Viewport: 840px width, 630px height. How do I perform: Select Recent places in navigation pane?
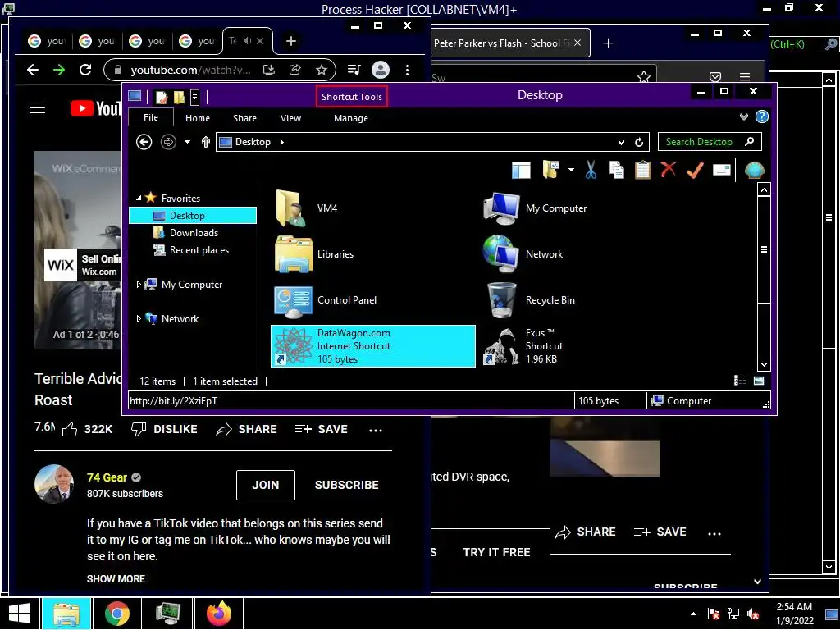199,249
